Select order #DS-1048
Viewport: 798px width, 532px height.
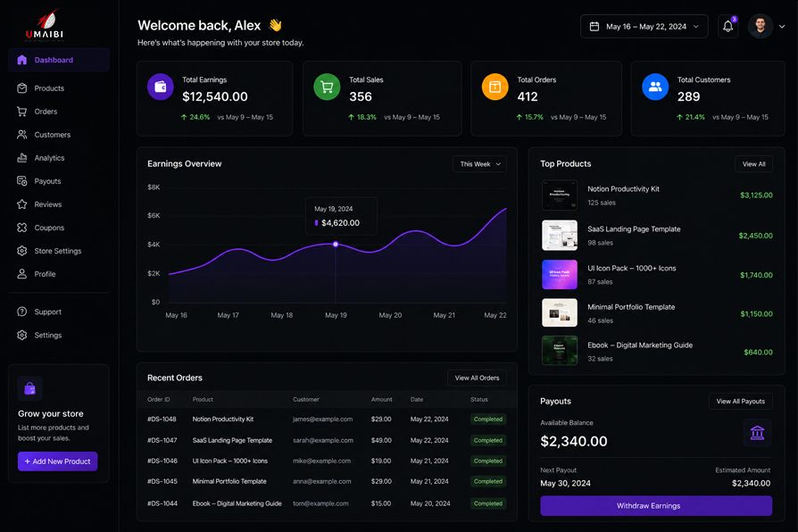pos(162,419)
